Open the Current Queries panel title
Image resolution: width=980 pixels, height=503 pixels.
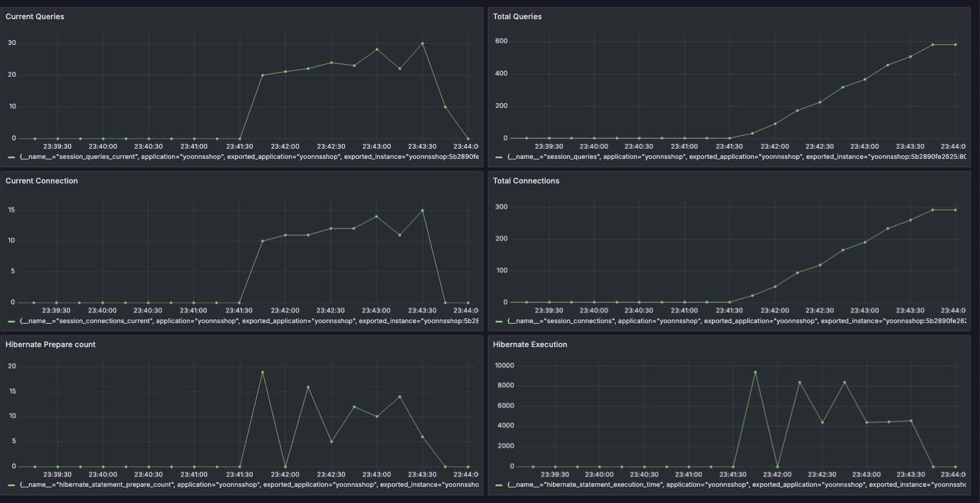pos(35,17)
